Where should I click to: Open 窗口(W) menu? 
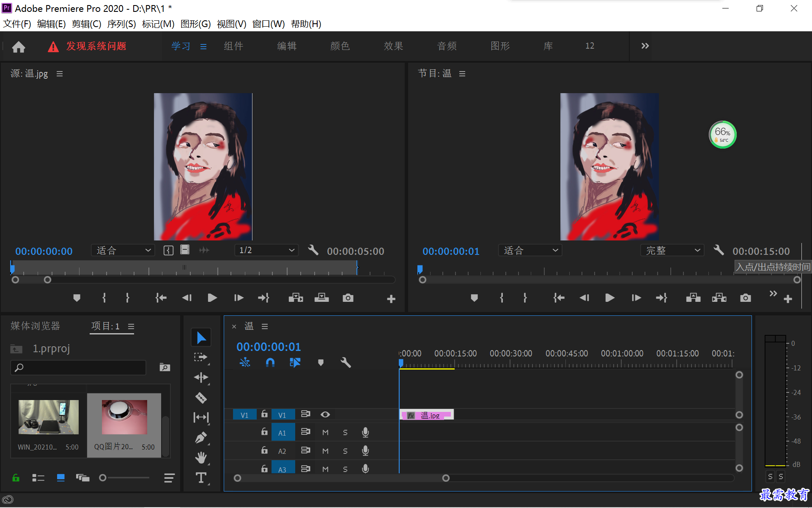point(269,24)
